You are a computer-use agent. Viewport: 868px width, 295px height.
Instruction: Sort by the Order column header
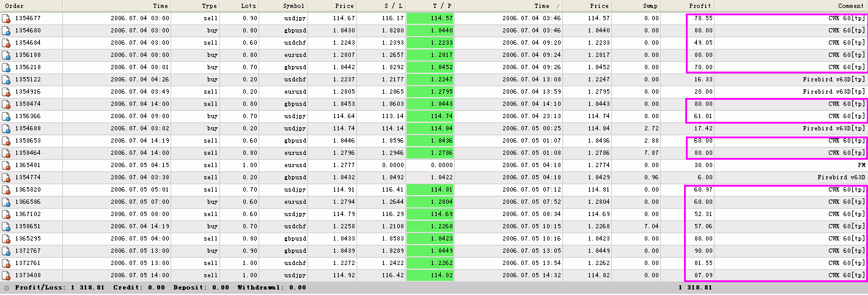coord(31,6)
